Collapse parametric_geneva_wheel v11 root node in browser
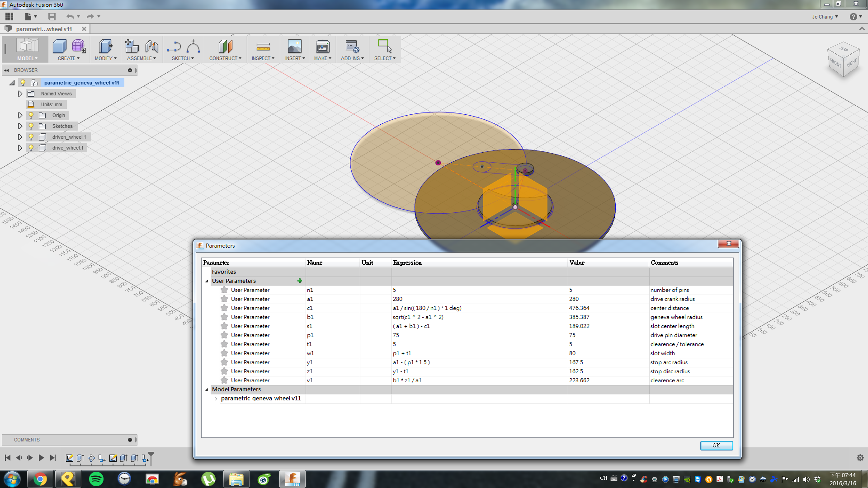This screenshot has height=488, width=868. (x=12, y=83)
